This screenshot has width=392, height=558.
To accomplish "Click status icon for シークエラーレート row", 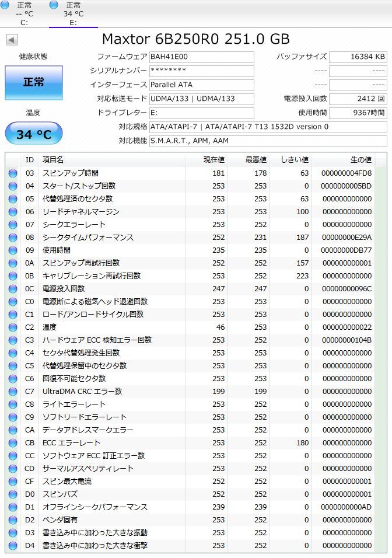I will click(x=13, y=225).
